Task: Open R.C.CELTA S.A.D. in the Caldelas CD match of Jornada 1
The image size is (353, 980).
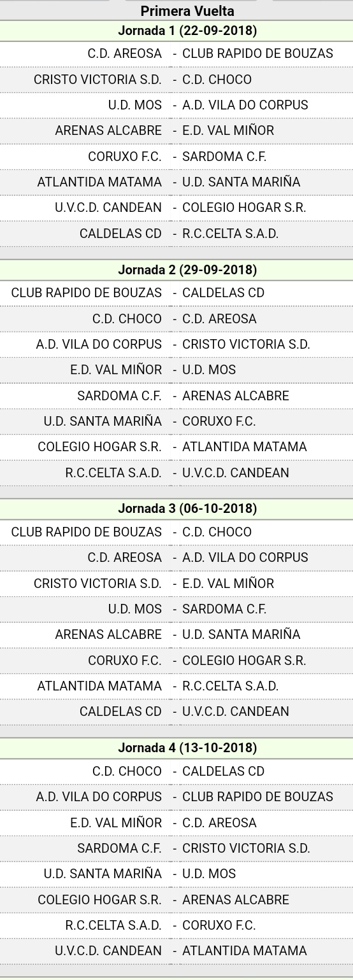Action: tap(230, 234)
